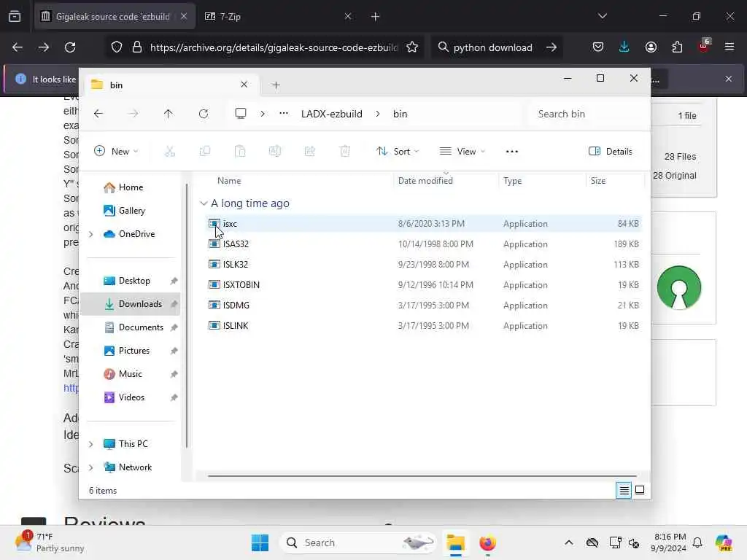
Task: Open Firefox downloads arrow panel
Action: point(624,47)
